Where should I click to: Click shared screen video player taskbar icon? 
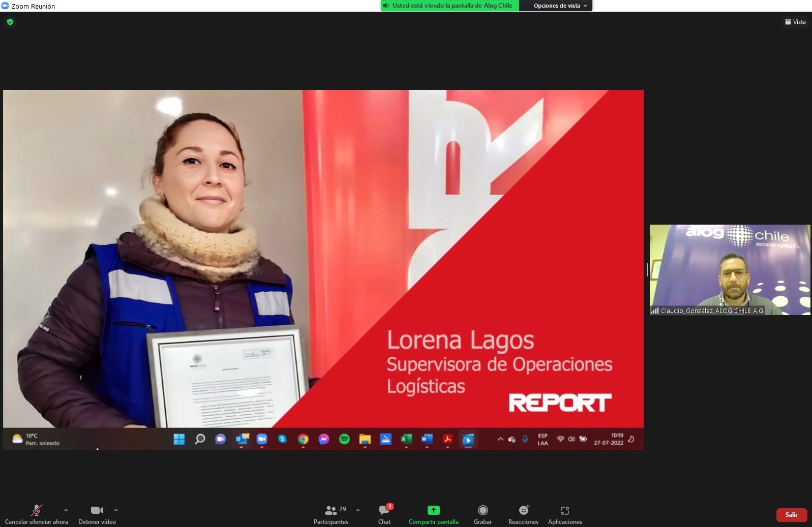click(x=468, y=439)
